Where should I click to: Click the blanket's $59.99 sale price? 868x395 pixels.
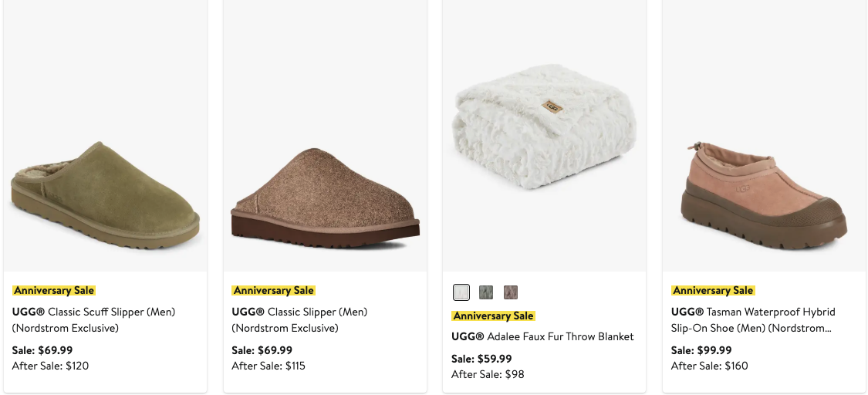[x=481, y=359]
